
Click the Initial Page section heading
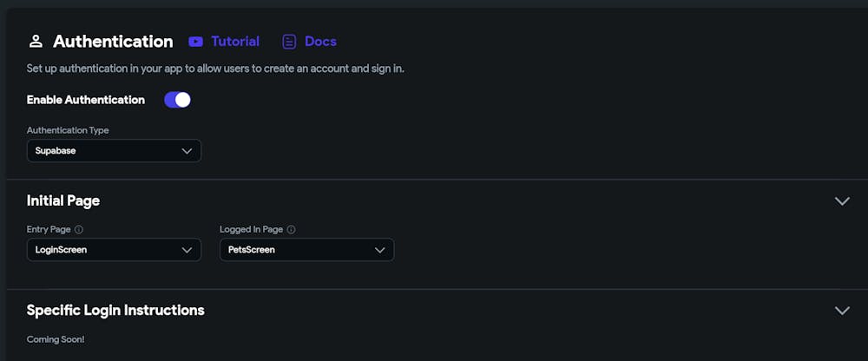(x=63, y=200)
